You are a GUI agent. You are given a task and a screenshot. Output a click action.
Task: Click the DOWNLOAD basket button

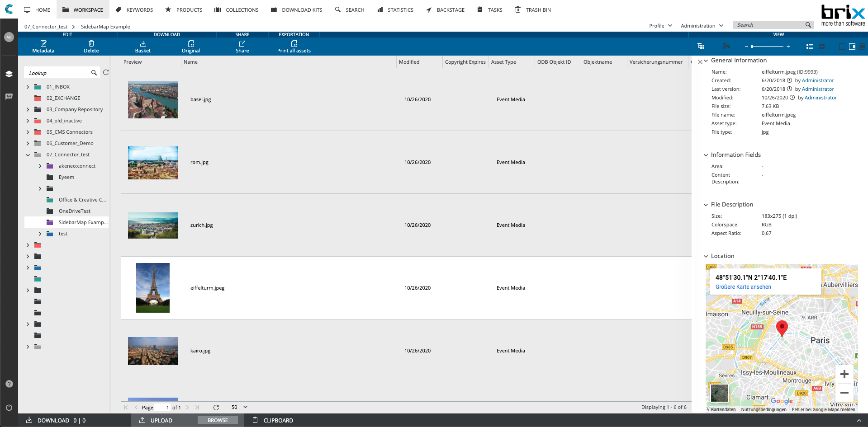56,420
